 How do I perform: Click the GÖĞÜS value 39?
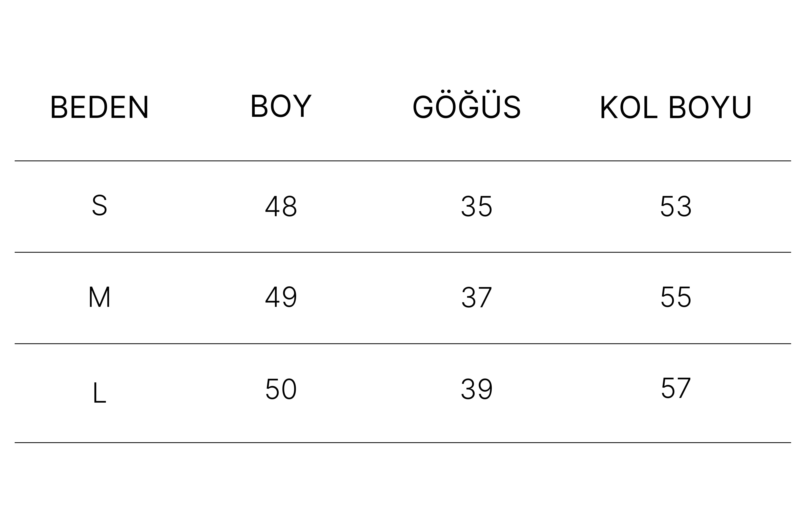476,389
